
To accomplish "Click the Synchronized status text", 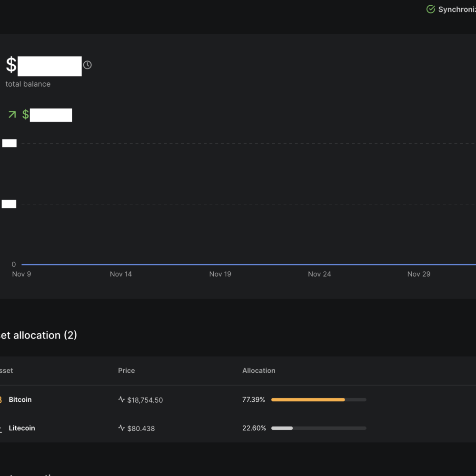I will pyautogui.click(x=457, y=10).
